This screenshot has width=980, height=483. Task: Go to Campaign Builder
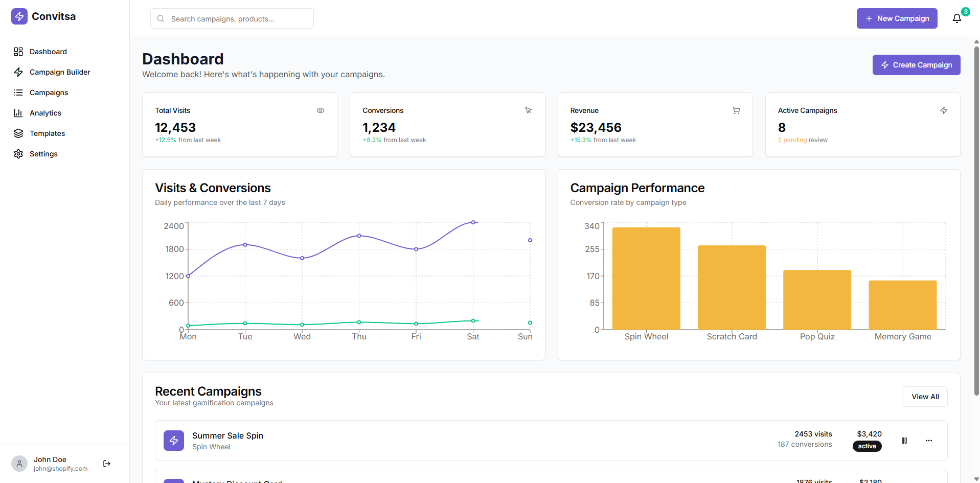tap(64, 72)
